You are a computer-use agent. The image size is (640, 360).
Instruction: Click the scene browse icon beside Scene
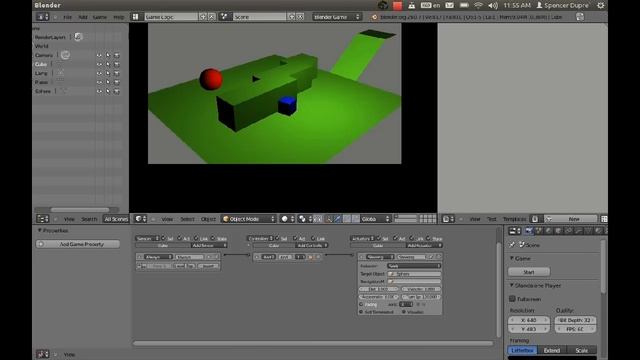[224, 17]
